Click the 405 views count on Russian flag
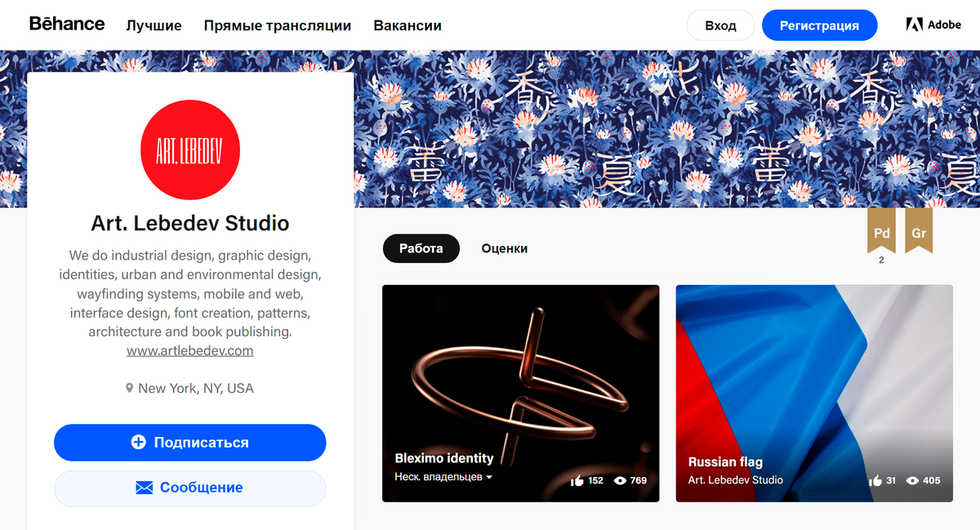 932,480
